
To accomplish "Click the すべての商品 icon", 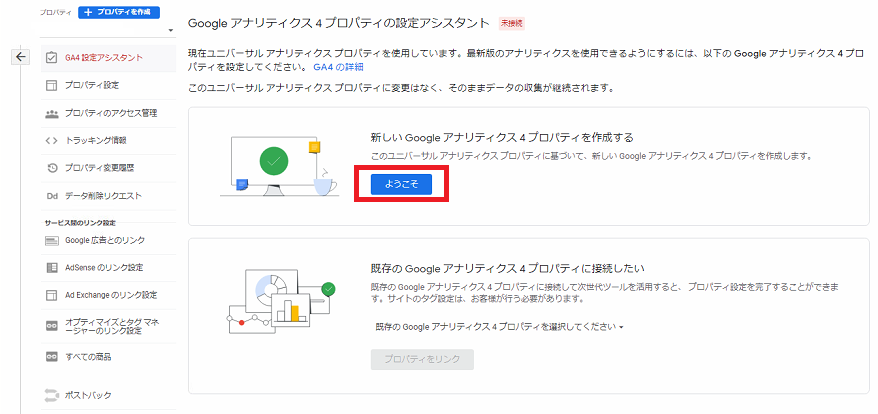I will point(52,357).
